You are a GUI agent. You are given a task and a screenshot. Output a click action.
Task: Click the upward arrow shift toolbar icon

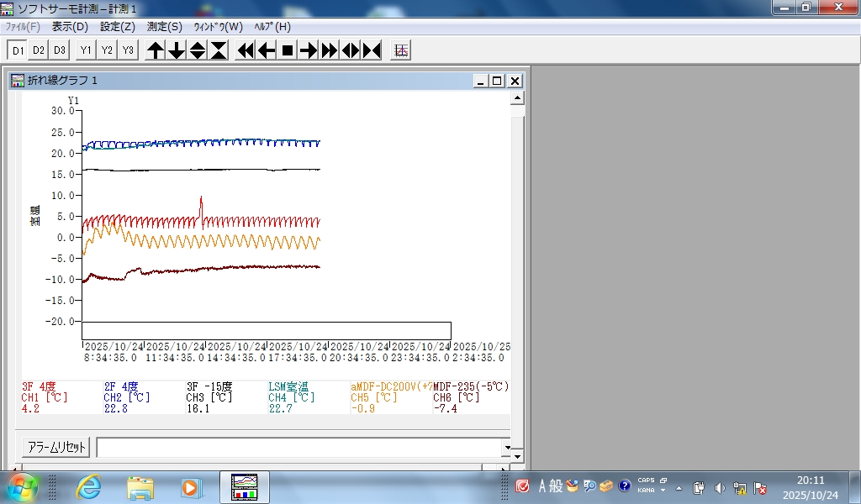pos(156,50)
